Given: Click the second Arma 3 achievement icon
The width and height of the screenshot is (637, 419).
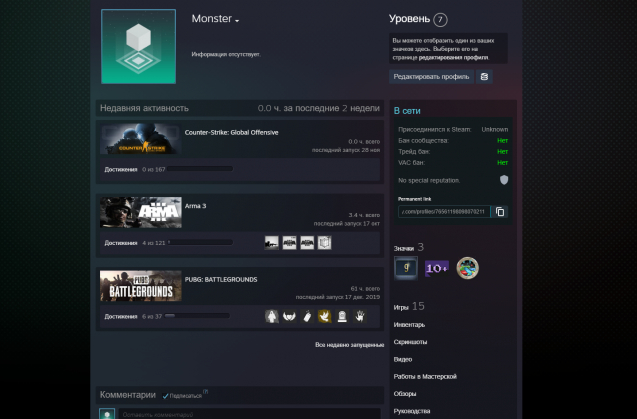Looking at the screenshot, I should (289, 243).
